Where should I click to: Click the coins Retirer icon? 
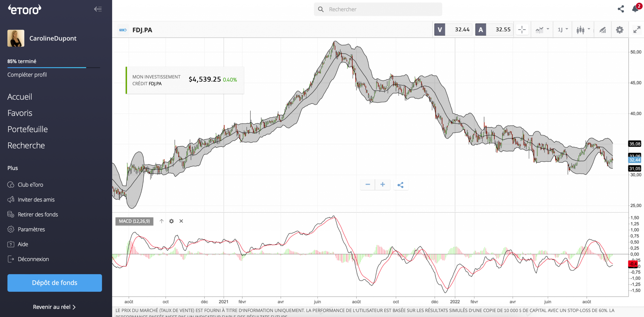pos(11,214)
